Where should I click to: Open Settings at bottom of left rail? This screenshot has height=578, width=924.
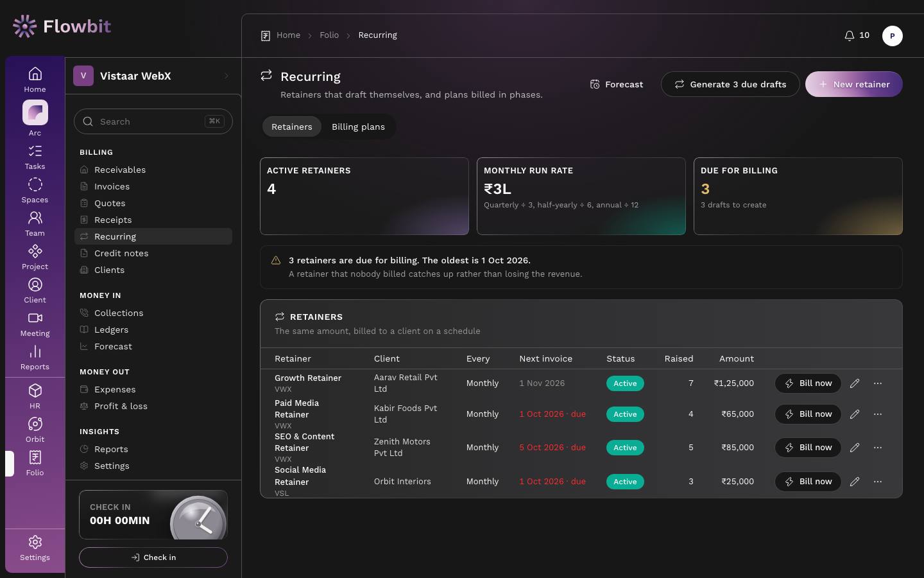pyautogui.click(x=35, y=548)
